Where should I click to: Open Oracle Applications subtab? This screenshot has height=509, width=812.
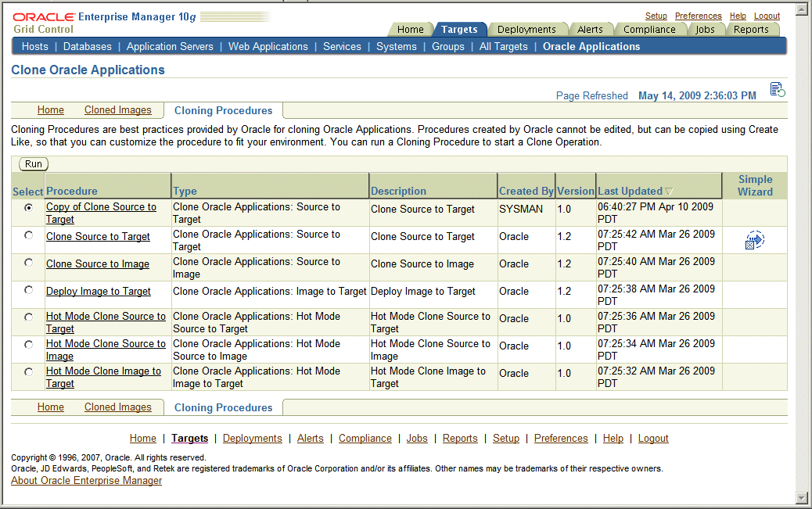(591, 47)
